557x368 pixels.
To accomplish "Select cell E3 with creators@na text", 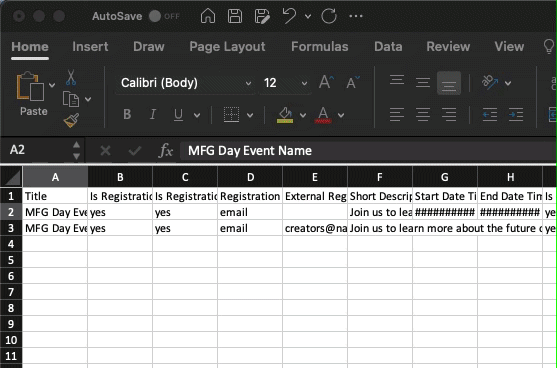I will 315,228.
